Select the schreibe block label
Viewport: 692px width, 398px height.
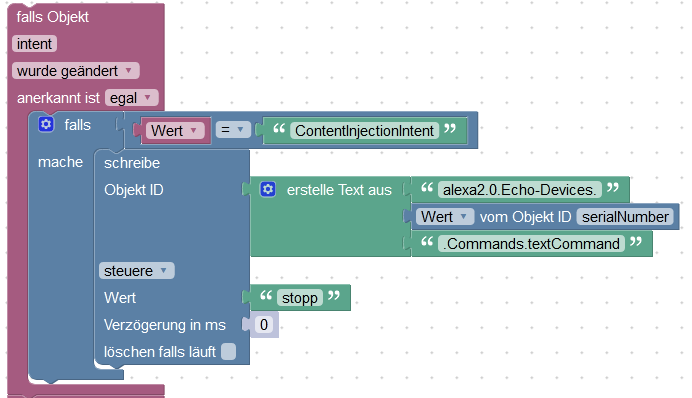pos(132,163)
